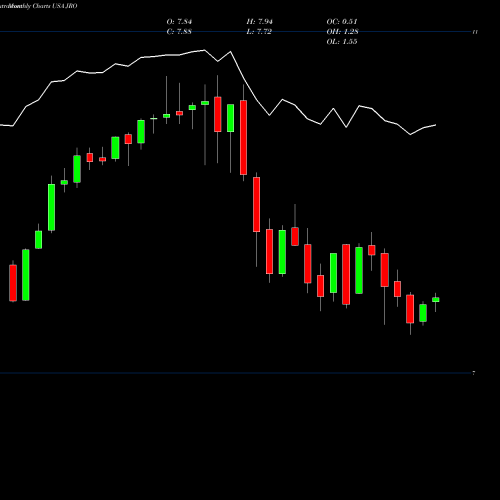Viewport: 500px width, 500px height.
Task: Click the high price value 'H: 7.94'
Action: pos(260,22)
